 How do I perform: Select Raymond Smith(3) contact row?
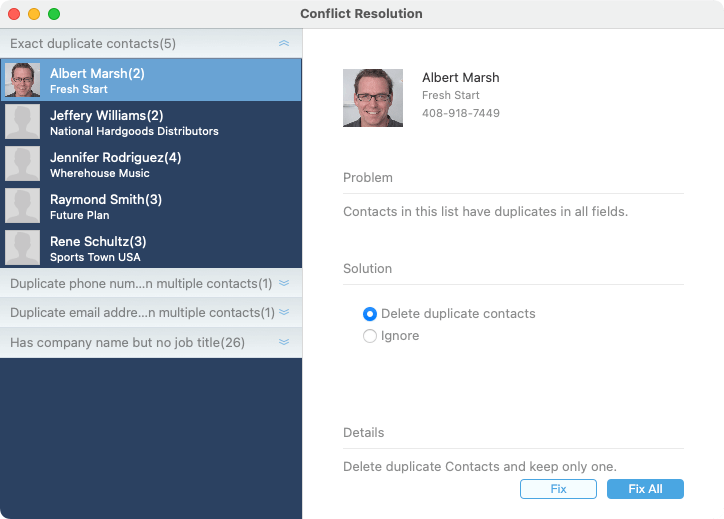coord(151,206)
